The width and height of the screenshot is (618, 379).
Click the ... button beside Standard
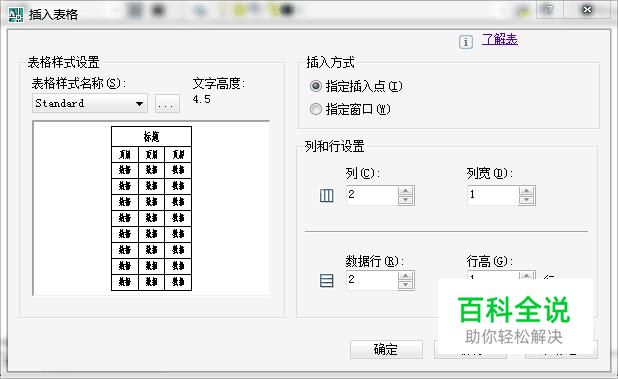pos(167,104)
